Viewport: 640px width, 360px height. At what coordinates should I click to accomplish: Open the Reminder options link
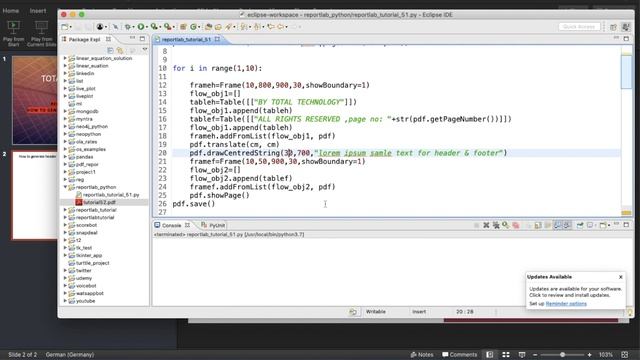tap(566, 304)
